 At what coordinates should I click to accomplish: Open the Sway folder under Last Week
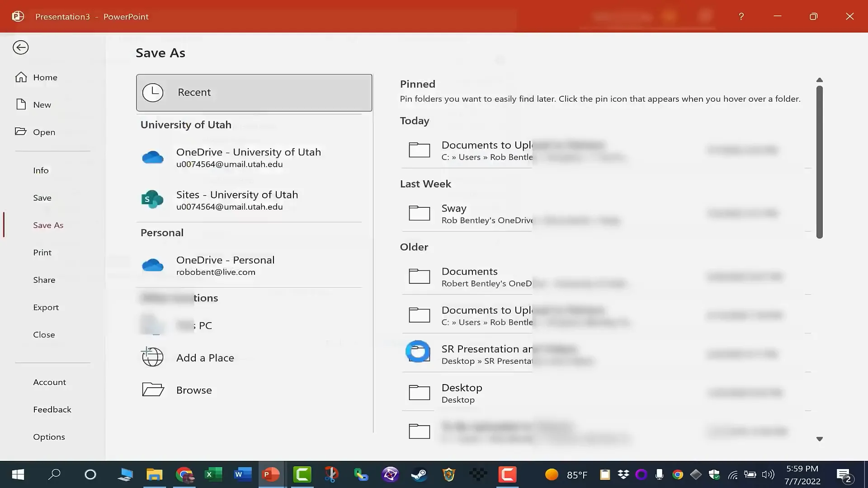pyautogui.click(x=606, y=213)
